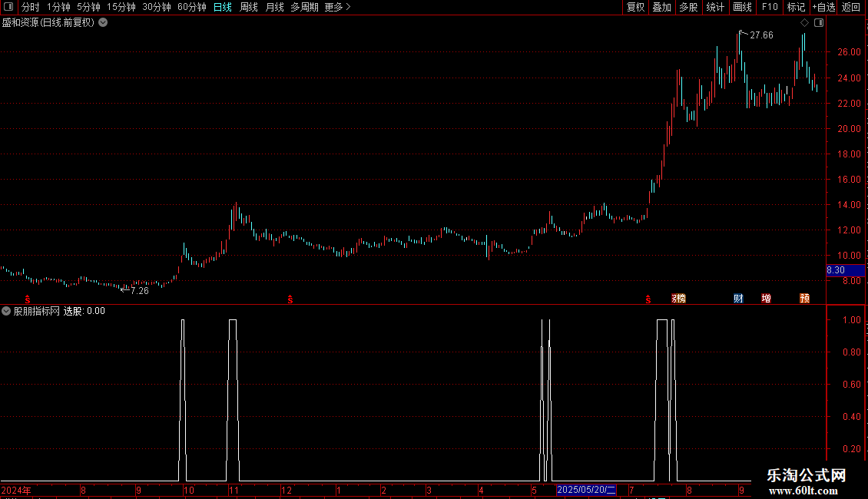The image size is (868, 499).
Task: Click the red S marker near 2024年
Action: click(x=27, y=299)
